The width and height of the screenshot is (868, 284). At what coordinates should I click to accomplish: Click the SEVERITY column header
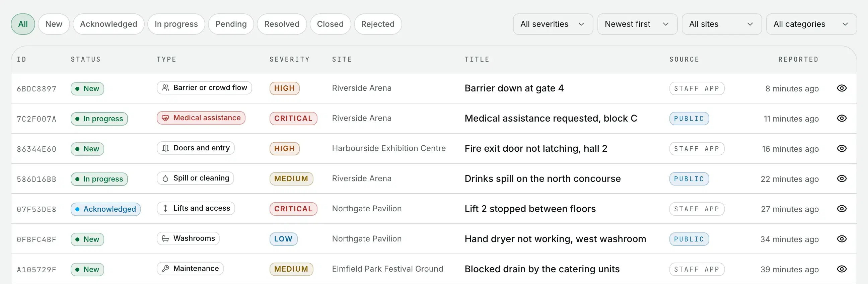289,60
